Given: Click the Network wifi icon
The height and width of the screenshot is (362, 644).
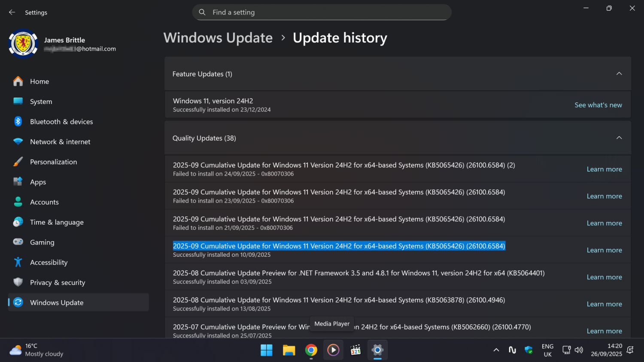Looking at the screenshot, I should point(18,142).
